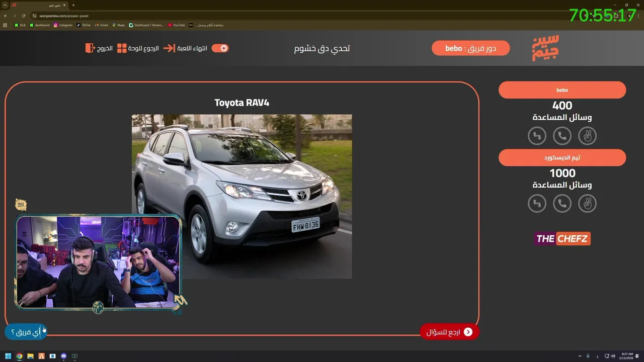Open the YouTube bookmark
644x362 pixels.
(x=177, y=25)
